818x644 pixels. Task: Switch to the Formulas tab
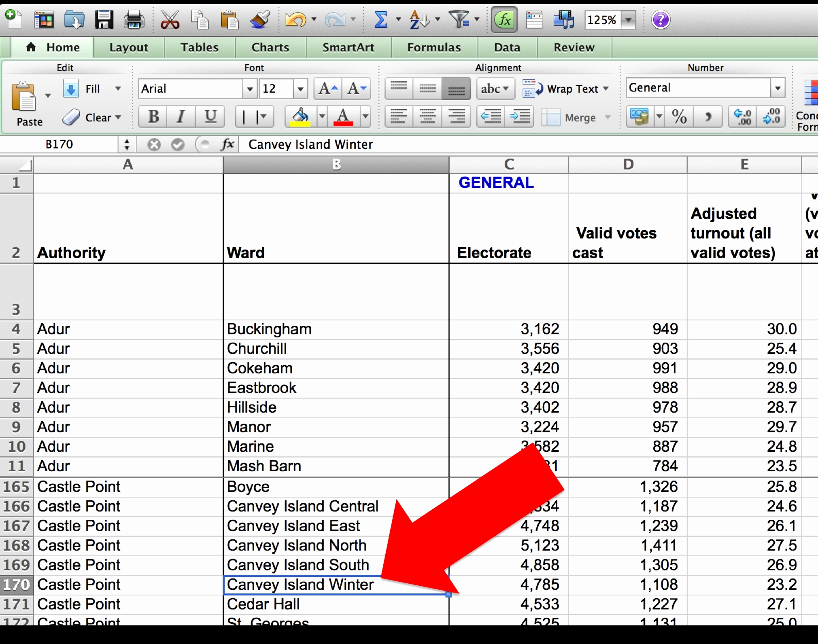coord(434,47)
